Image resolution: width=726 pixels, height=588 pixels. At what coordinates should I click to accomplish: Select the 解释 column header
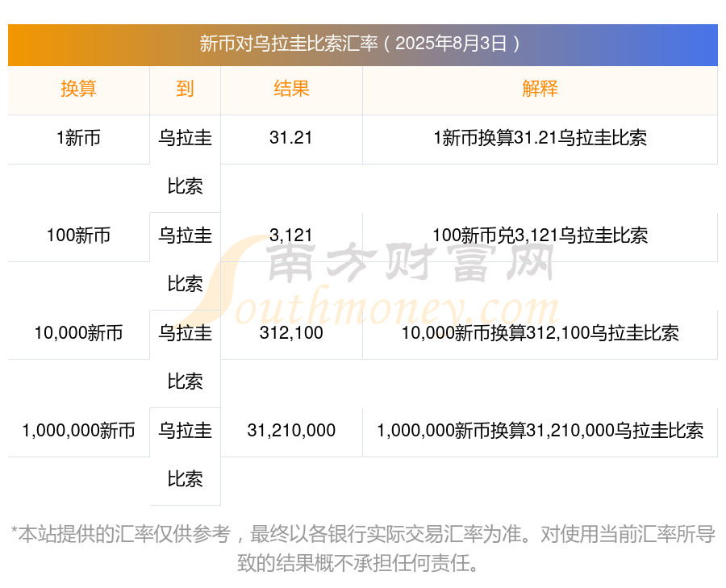(x=540, y=89)
